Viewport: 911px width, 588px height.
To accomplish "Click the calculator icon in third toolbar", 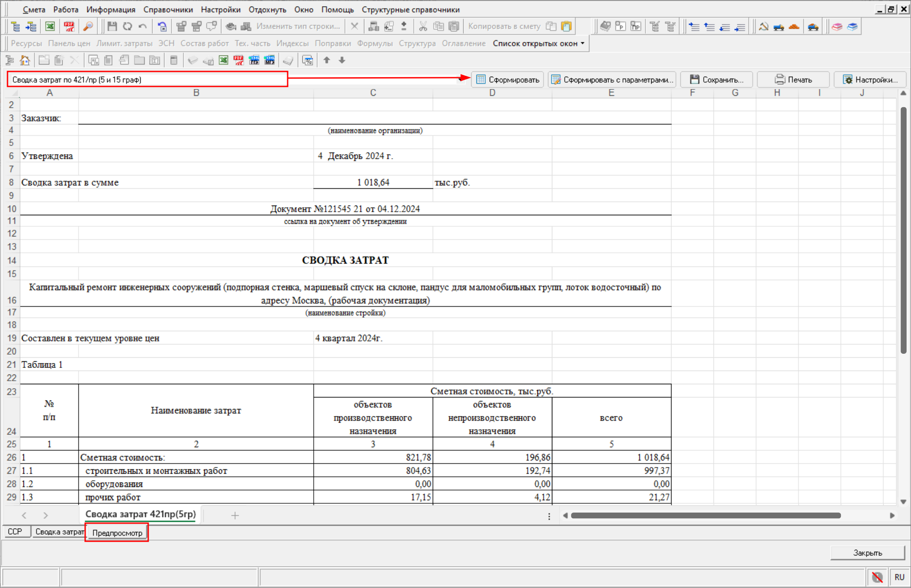I will [x=174, y=60].
